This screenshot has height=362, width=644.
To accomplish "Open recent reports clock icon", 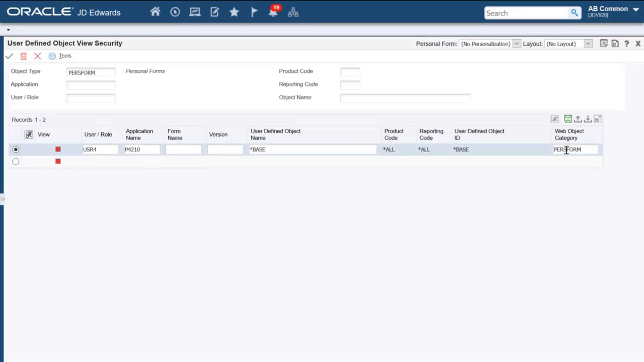I will tap(175, 11).
